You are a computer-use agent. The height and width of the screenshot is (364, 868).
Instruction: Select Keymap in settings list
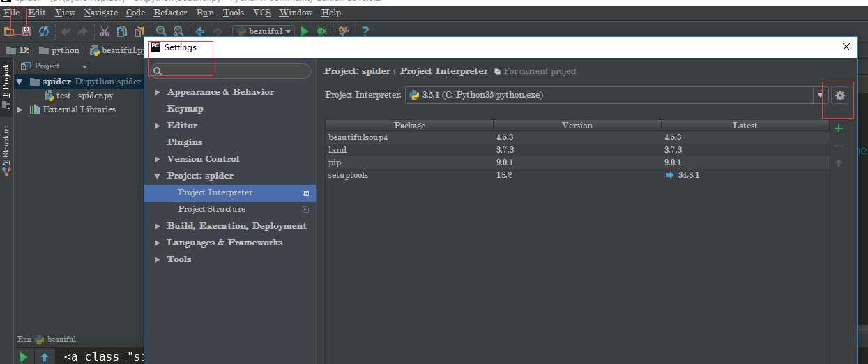185,109
